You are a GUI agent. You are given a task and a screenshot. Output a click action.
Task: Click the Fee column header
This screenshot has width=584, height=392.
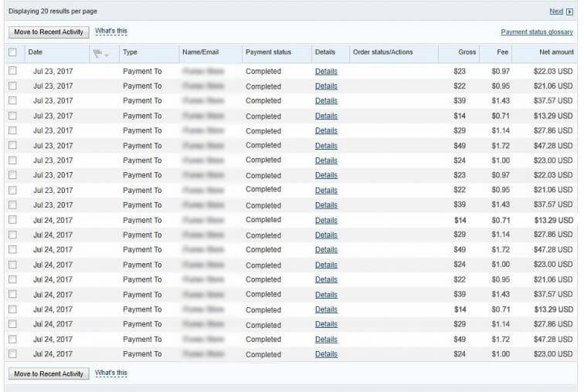coord(502,52)
